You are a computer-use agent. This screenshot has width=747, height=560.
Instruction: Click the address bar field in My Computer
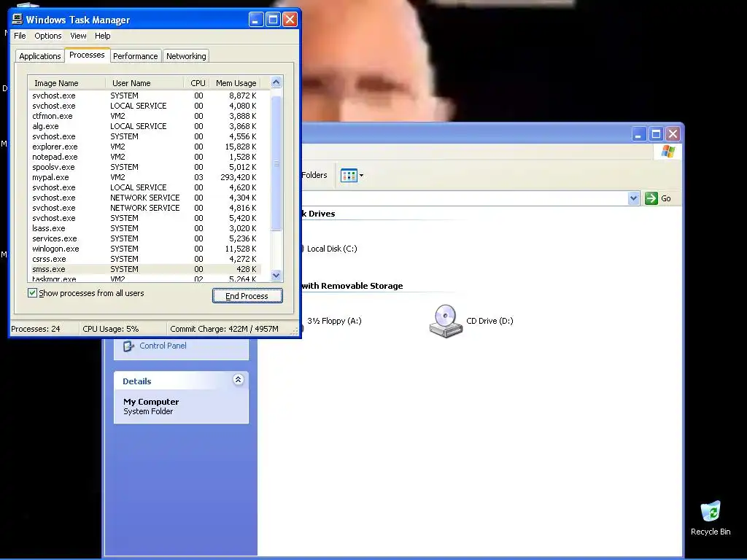pyautogui.click(x=465, y=198)
